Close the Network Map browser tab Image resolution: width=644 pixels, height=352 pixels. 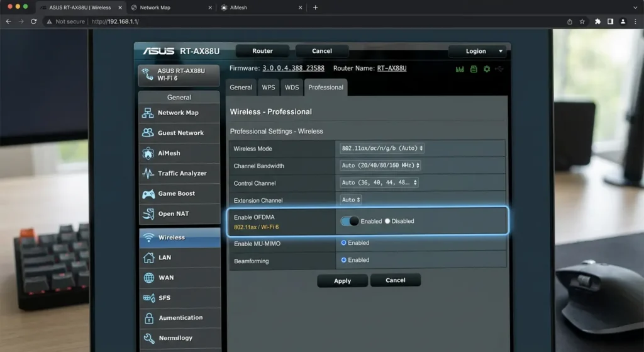click(210, 8)
